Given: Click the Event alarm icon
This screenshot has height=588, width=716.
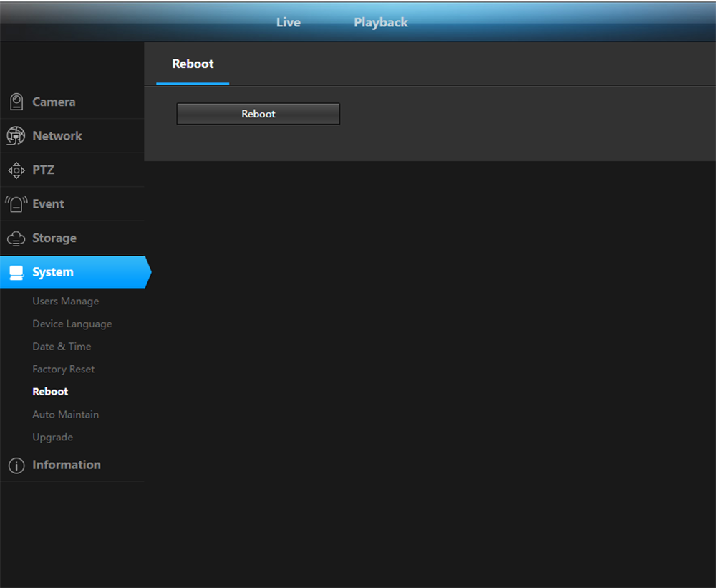Looking at the screenshot, I should [x=16, y=204].
